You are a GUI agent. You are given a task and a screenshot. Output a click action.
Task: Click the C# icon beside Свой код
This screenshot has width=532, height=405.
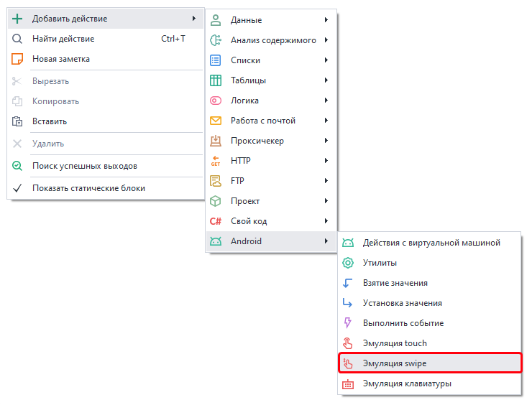coord(215,221)
